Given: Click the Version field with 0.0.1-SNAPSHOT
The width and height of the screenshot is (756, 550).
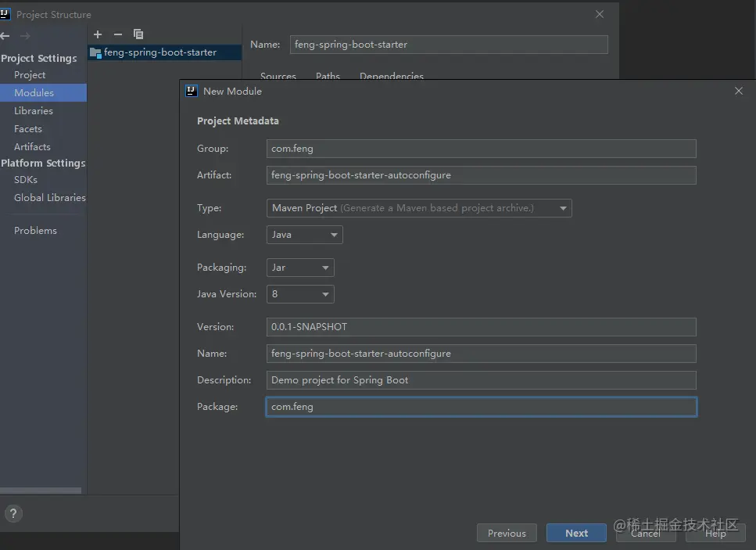Looking at the screenshot, I should [x=481, y=326].
